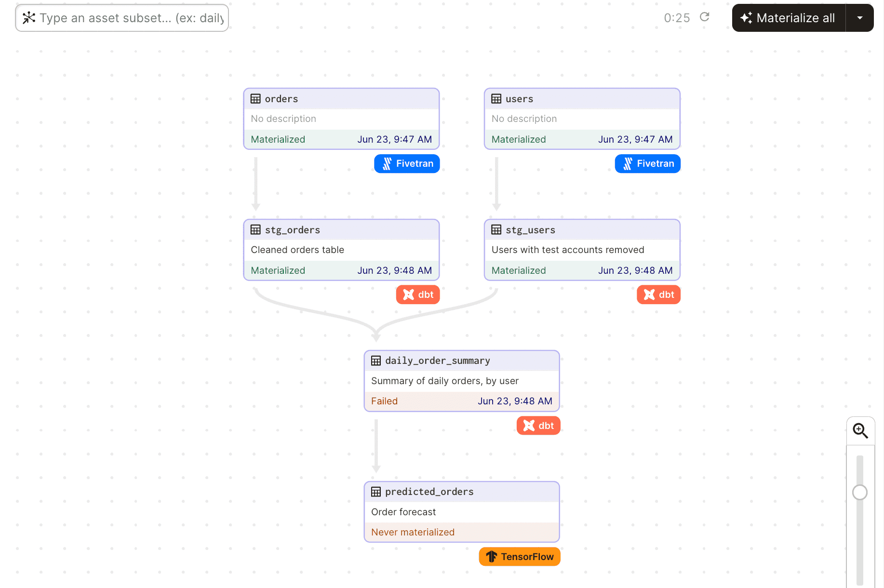The width and height of the screenshot is (884, 588).
Task: Select the stg_users asset node
Action: (530, 230)
